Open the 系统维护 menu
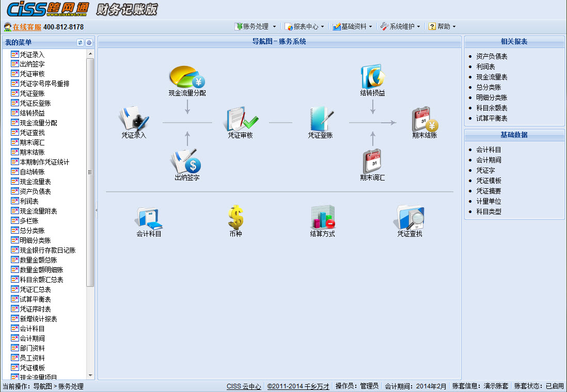Screen dimensions: 567x392 pyautogui.click(x=401, y=27)
